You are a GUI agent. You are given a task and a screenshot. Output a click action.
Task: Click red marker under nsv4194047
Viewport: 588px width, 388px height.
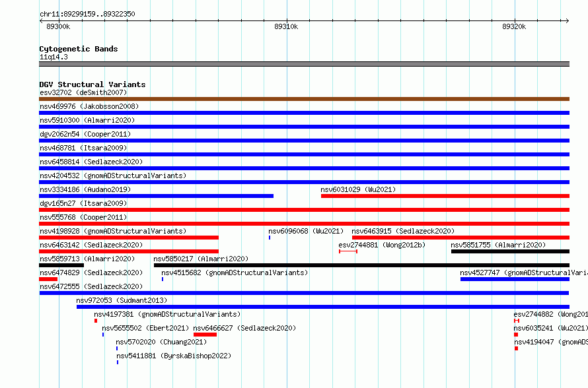click(517, 348)
